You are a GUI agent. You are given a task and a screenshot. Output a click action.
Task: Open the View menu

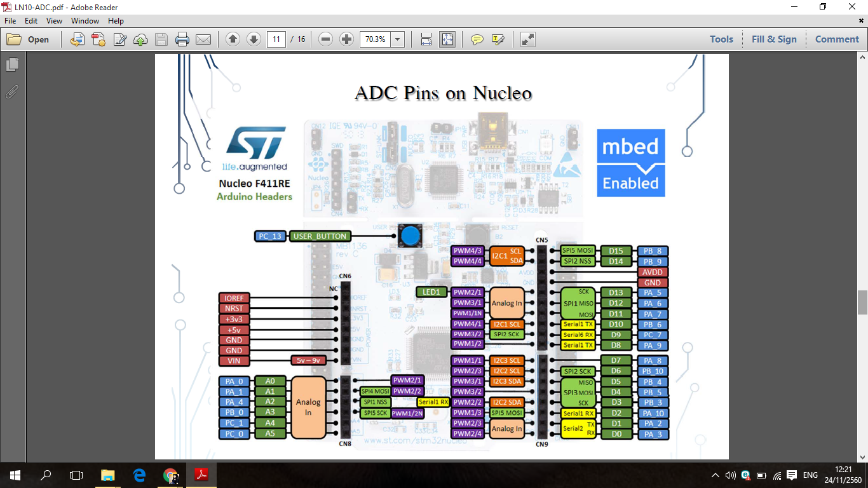click(55, 21)
